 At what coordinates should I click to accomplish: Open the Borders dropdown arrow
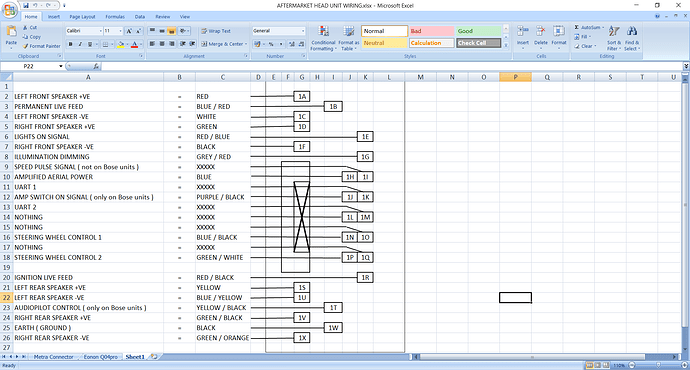coord(112,44)
